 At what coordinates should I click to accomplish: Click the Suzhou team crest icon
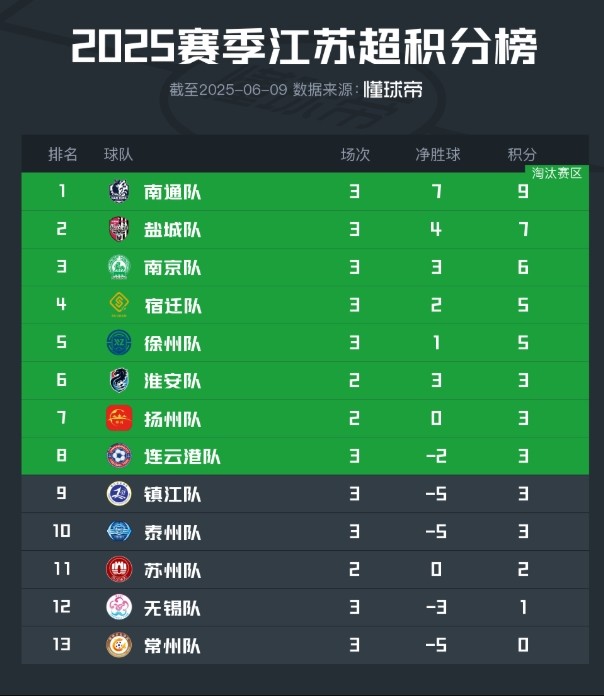(x=119, y=570)
